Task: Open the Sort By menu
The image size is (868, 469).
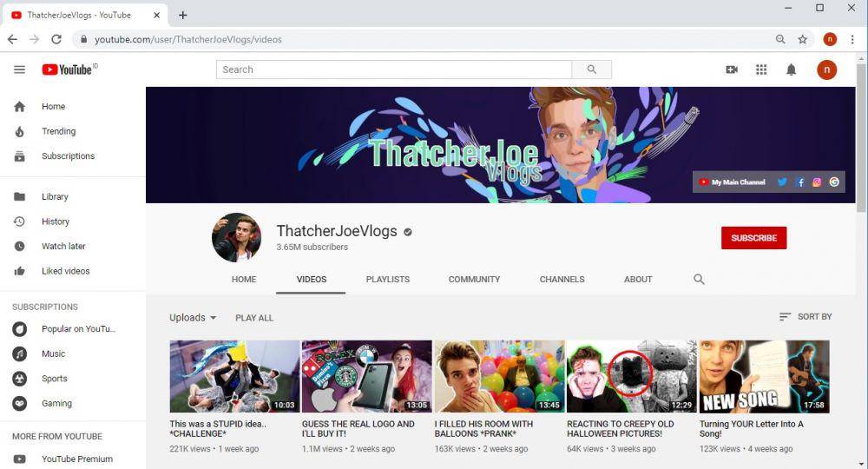Action: (806, 317)
